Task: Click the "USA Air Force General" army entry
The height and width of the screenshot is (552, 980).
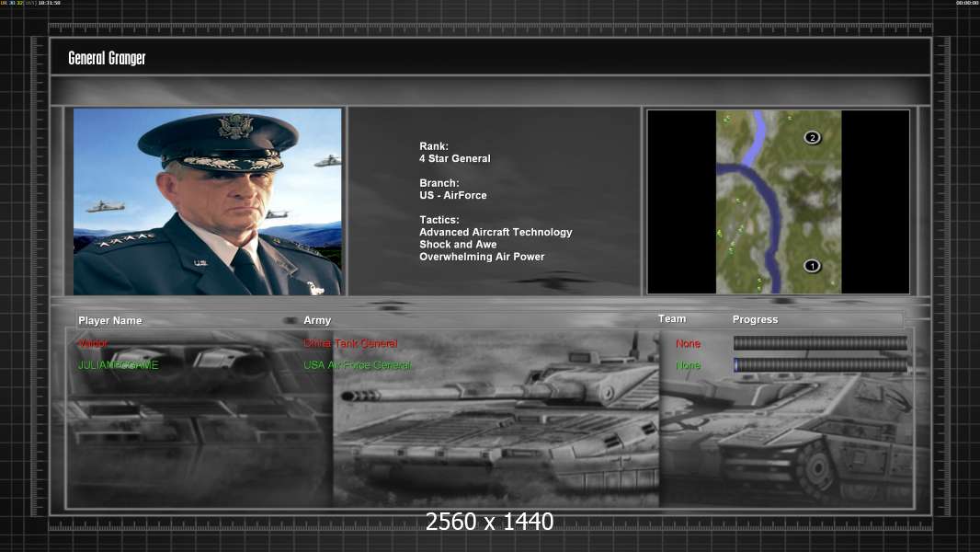Action: [x=357, y=365]
